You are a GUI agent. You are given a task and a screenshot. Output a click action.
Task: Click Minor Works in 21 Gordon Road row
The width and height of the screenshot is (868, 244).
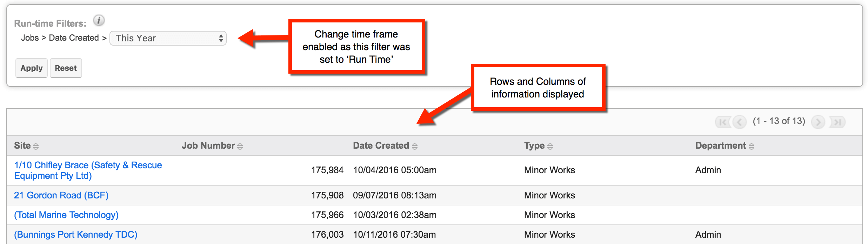(550, 195)
